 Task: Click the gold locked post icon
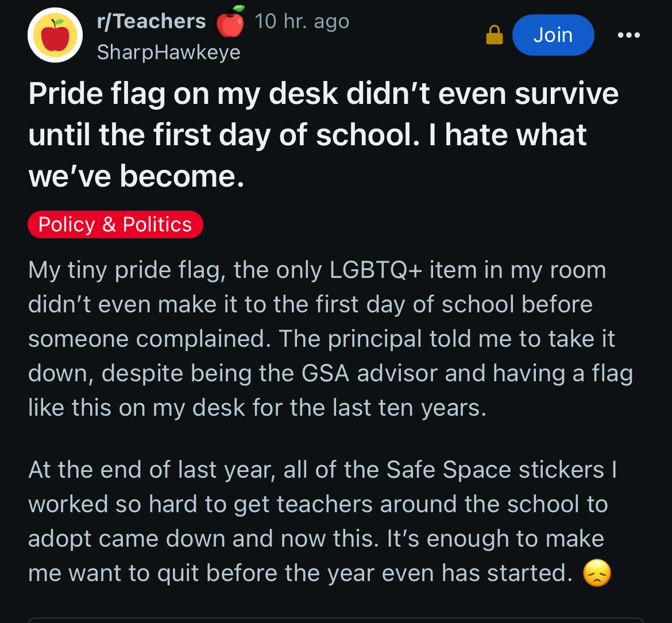tap(494, 36)
